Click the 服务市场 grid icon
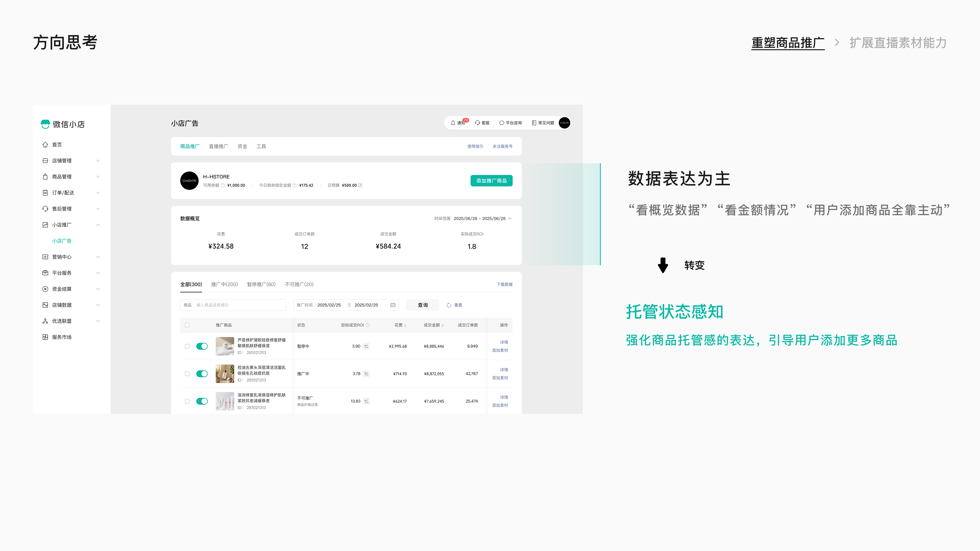This screenshot has height=551, width=980. click(x=45, y=337)
